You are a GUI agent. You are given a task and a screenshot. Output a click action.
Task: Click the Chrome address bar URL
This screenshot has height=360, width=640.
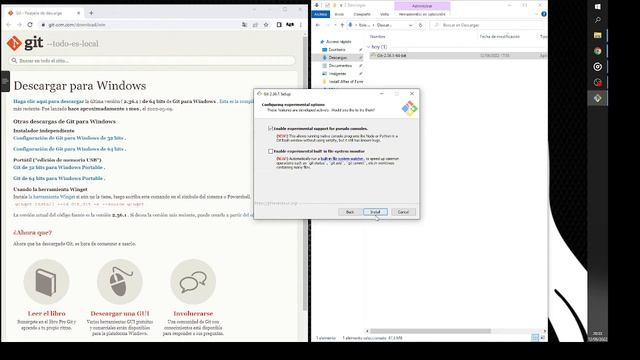(77, 24)
